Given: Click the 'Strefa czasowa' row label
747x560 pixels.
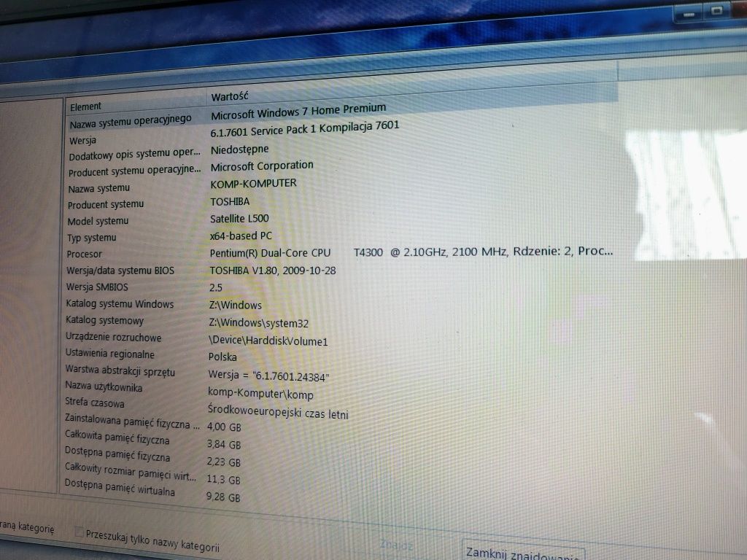Looking at the screenshot, I should pyautogui.click(x=94, y=402).
